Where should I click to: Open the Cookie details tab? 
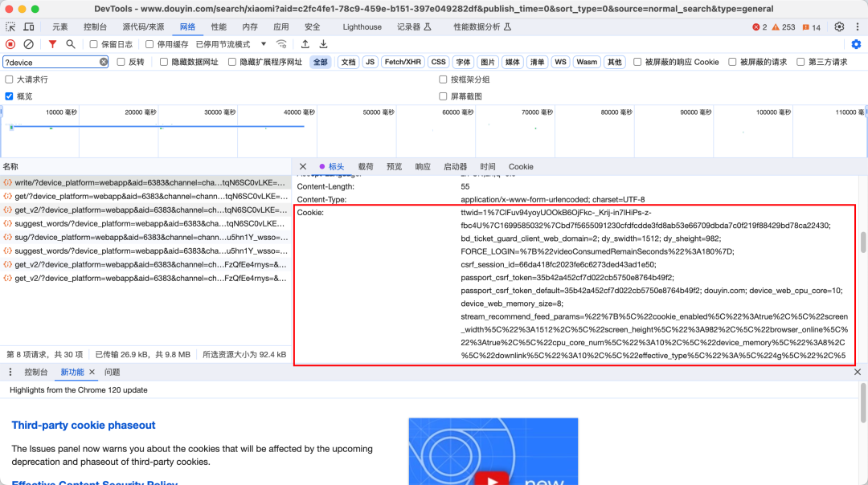(x=521, y=166)
